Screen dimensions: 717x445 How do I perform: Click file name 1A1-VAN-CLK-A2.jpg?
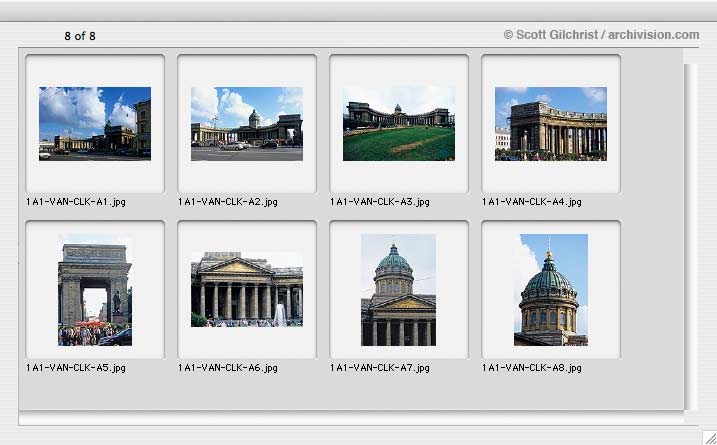228,202
